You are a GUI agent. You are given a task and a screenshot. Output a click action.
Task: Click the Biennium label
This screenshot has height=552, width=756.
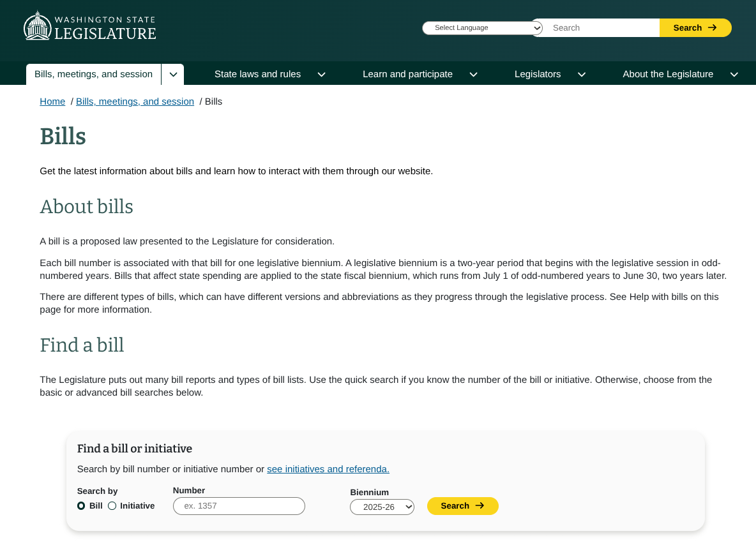[x=369, y=492]
